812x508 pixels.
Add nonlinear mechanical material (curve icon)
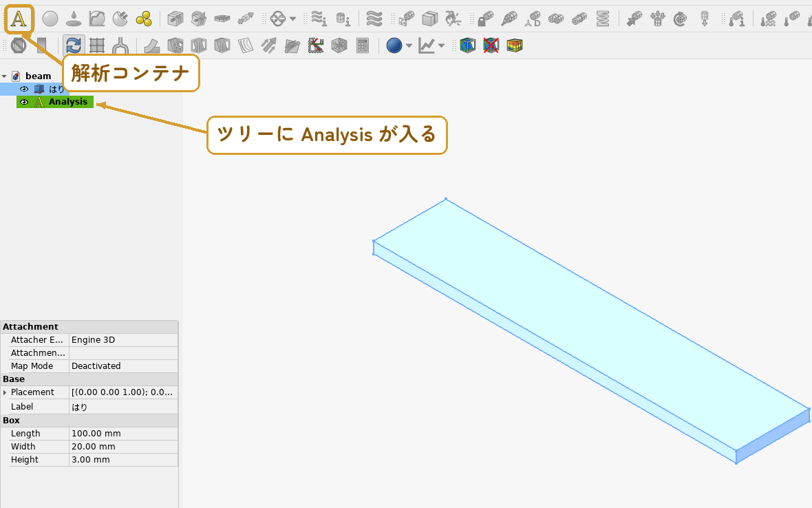(97, 19)
